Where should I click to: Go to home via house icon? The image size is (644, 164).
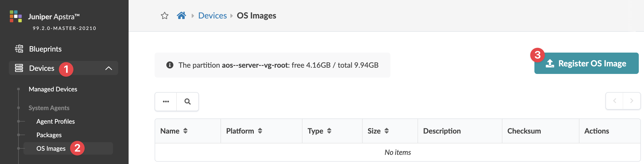tap(181, 16)
